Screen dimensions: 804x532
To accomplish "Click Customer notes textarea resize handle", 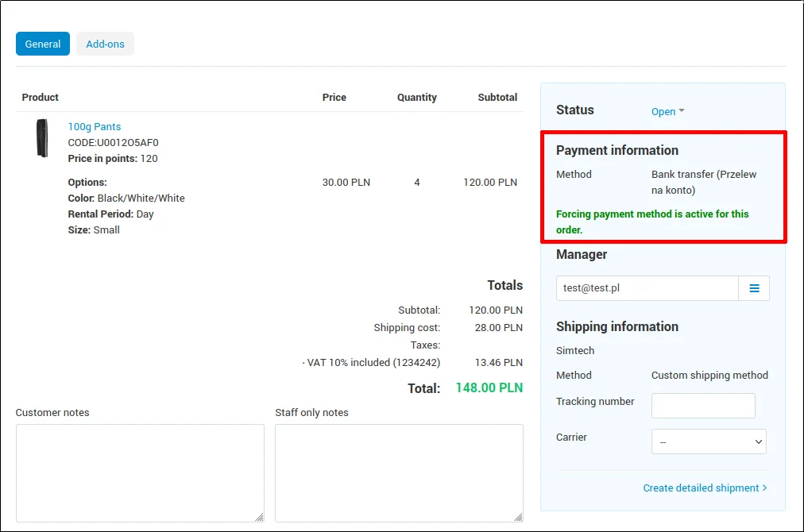I will pyautogui.click(x=259, y=517).
